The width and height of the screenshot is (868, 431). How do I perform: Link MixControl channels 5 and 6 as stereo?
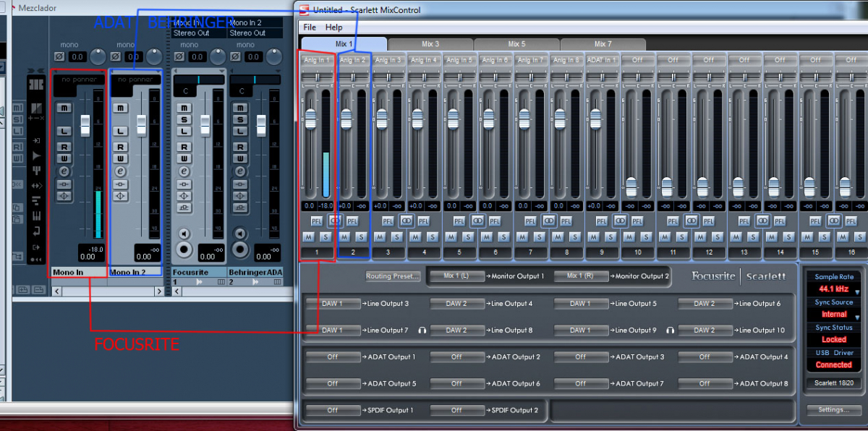point(477,221)
